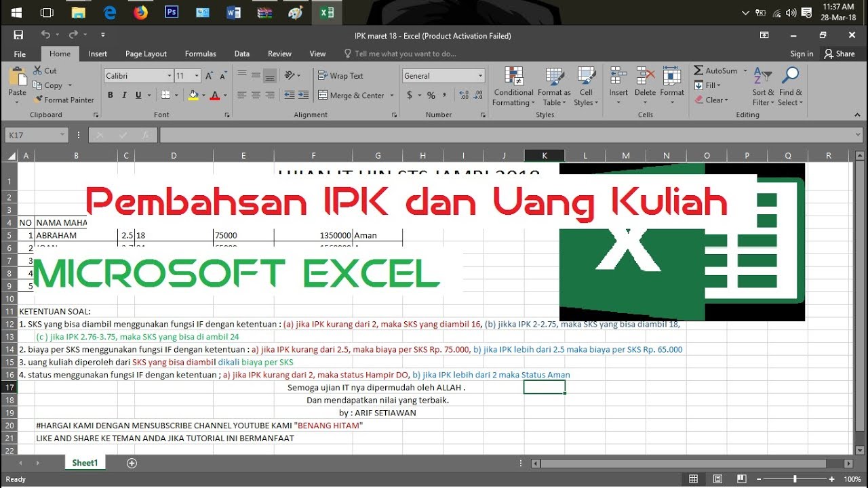
Task: Open Cell Styles gallery
Action: [x=586, y=87]
